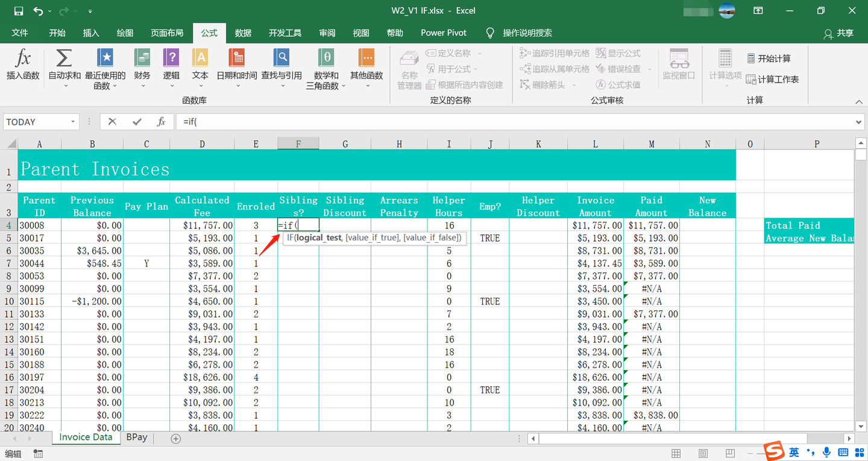Switch to the 数据 ribbon tab
Screen dimensions: 868x461
click(243, 33)
